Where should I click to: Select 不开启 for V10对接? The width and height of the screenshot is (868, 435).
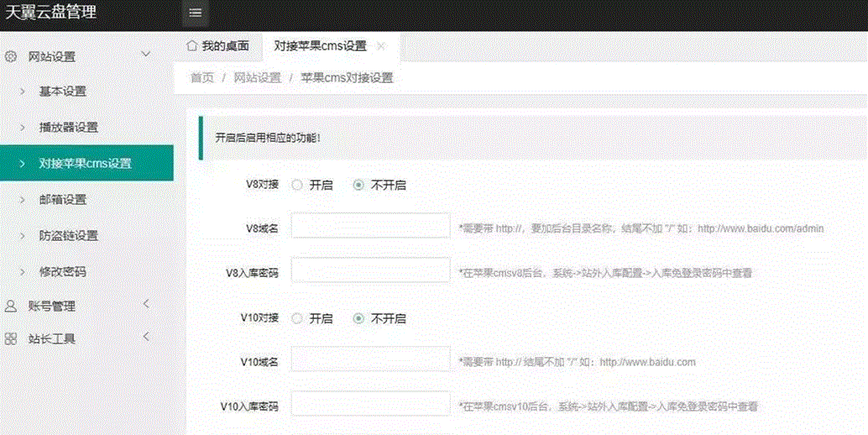coord(359,319)
